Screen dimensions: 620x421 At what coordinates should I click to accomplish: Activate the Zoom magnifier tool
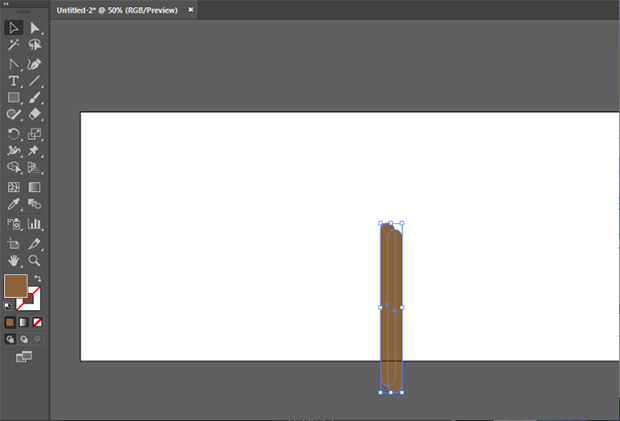click(x=35, y=260)
